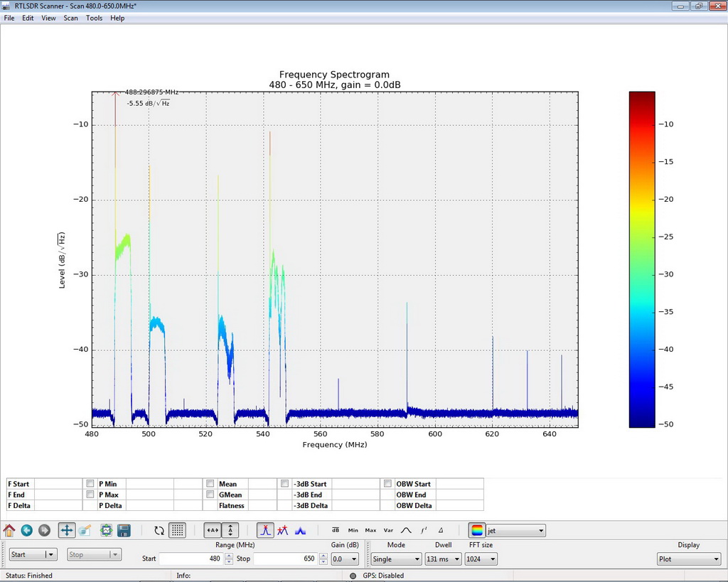728x582 pixels.
Task: Click the Min toolbar button
Action: [353, 530]
